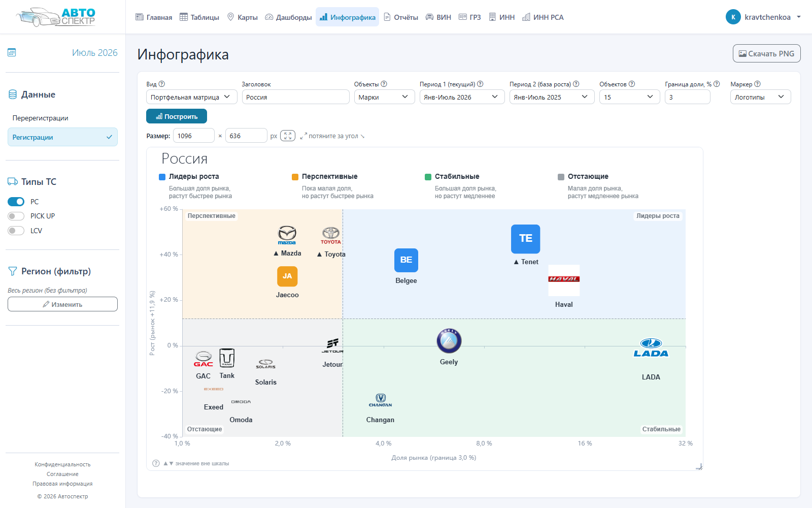Go to the Главная menu item
The width and height of the screenshot is (812, 508).
click(154, 17)
